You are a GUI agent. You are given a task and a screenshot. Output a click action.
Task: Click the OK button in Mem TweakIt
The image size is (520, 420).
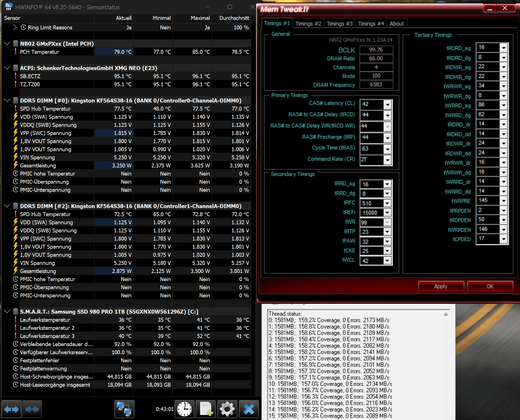(490, 286)
